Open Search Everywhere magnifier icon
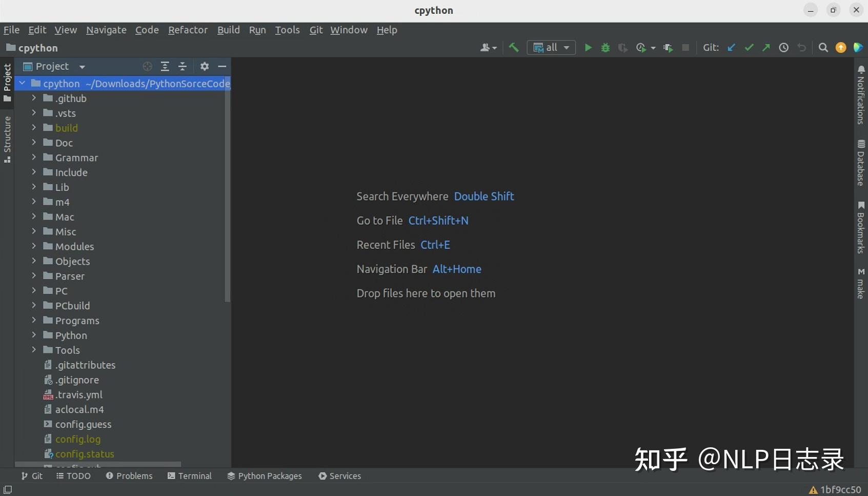This screenshot has width=868, height=496. 823,48
